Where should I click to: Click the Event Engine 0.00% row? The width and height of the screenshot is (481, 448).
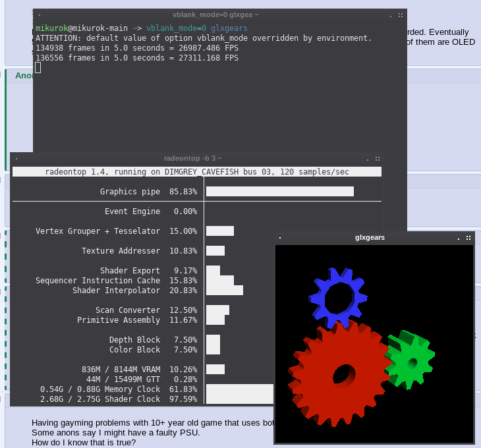click(151, 211)
